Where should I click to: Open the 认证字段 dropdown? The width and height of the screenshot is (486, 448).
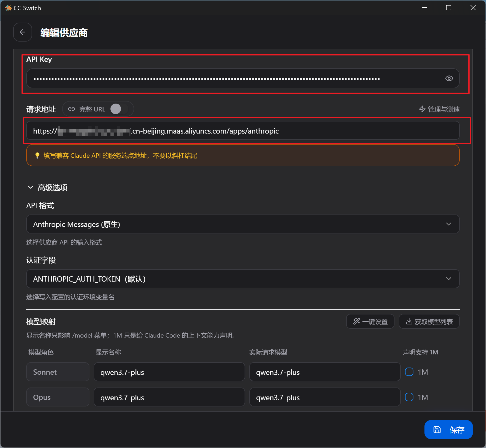tap(243, 279)
